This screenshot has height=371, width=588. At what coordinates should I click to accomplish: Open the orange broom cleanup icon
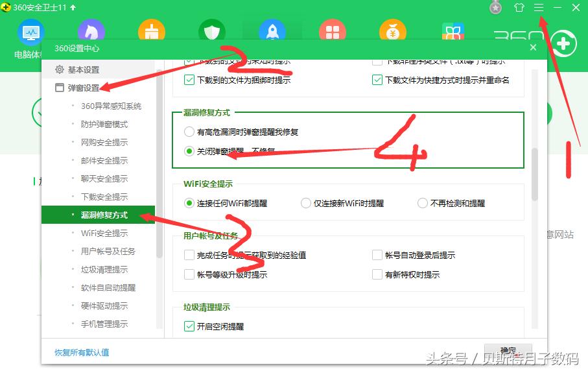coord(152,30)
